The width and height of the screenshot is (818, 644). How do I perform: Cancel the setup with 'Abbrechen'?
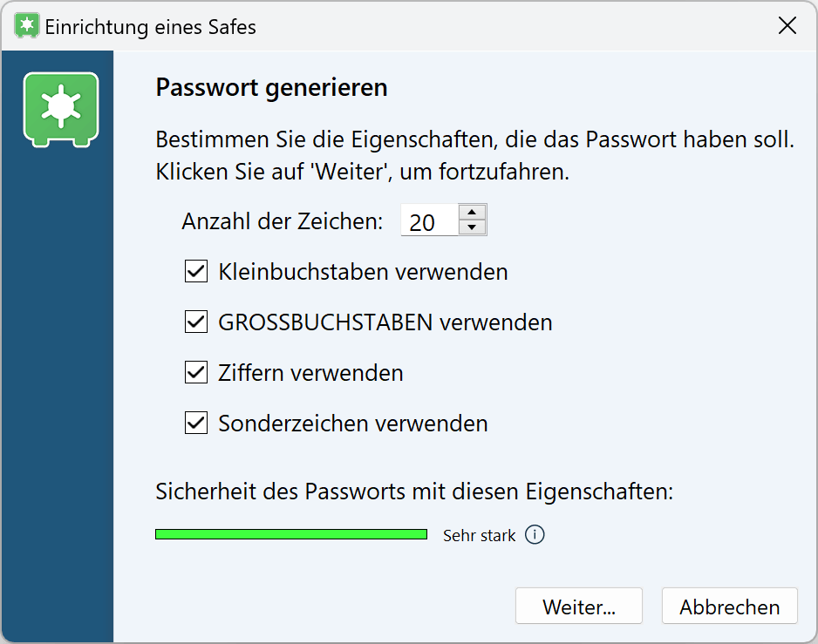(x=729, y=606)
